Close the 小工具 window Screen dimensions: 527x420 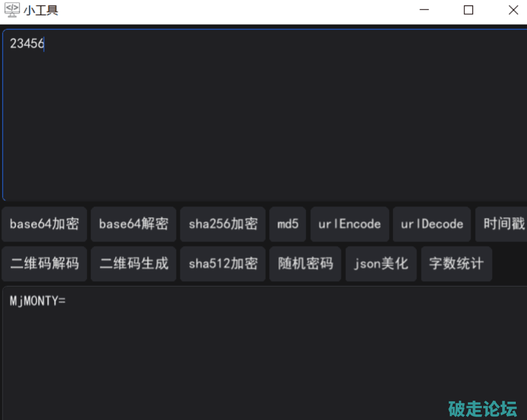513,10
